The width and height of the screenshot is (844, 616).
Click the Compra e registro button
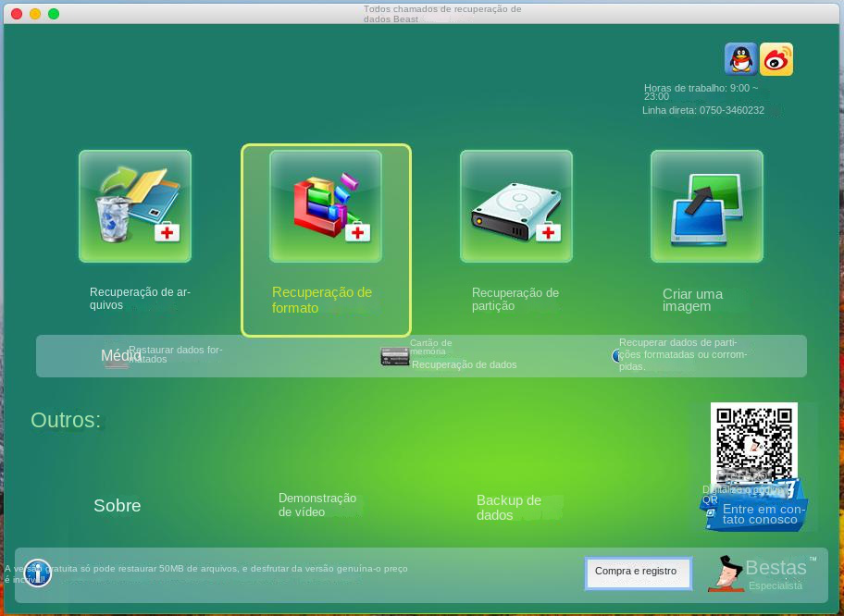638,573
